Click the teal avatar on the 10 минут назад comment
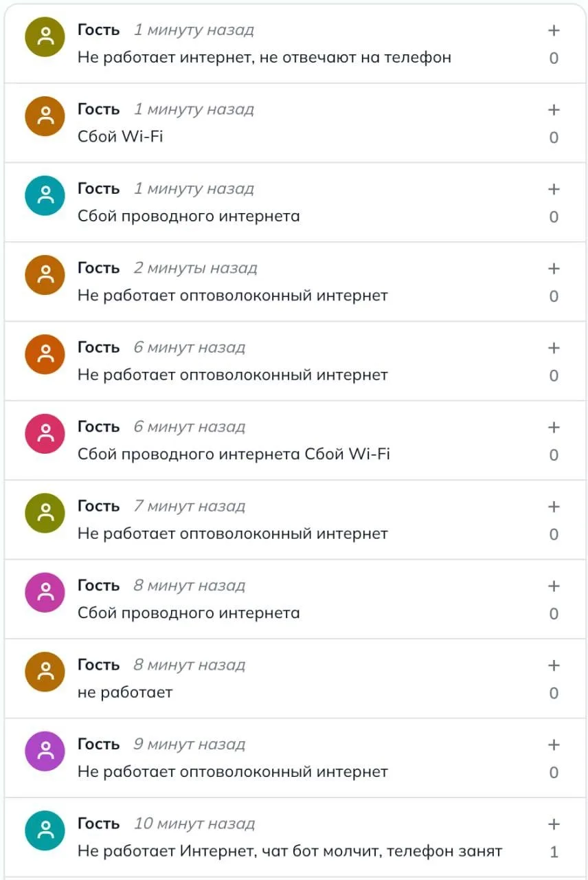 click(45, 830)
